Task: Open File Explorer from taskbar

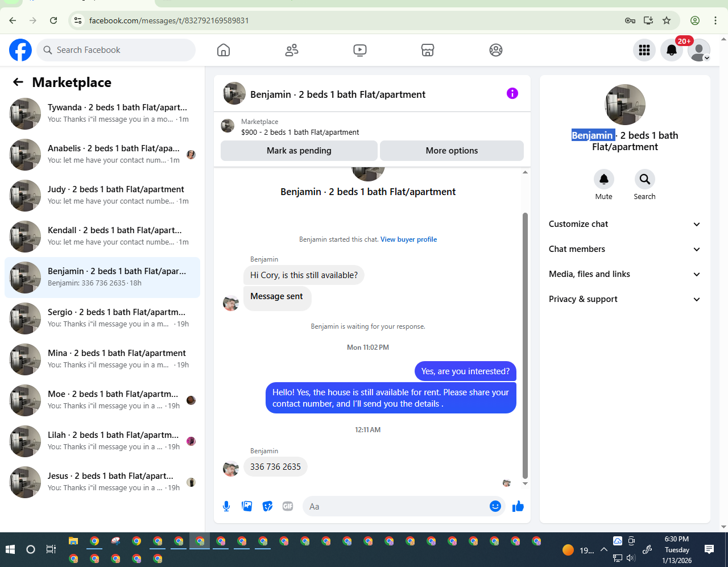Action: [x=73, y=541]
